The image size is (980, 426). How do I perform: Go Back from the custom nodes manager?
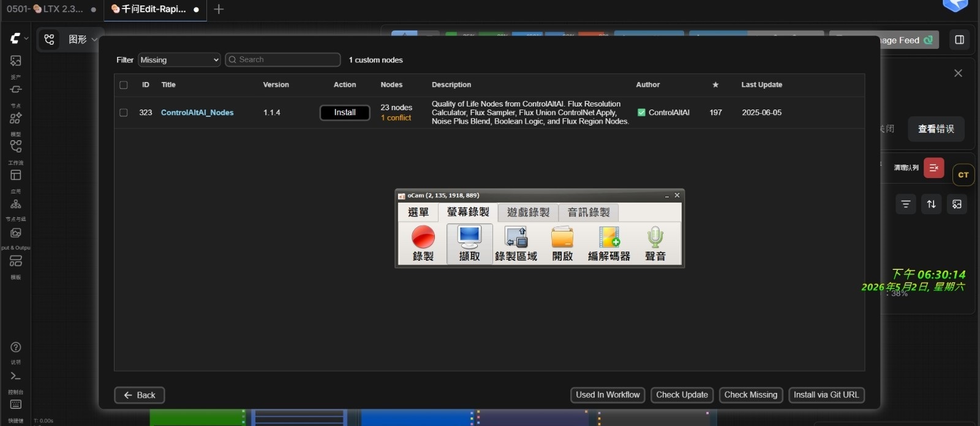click(x=140, y=395)
